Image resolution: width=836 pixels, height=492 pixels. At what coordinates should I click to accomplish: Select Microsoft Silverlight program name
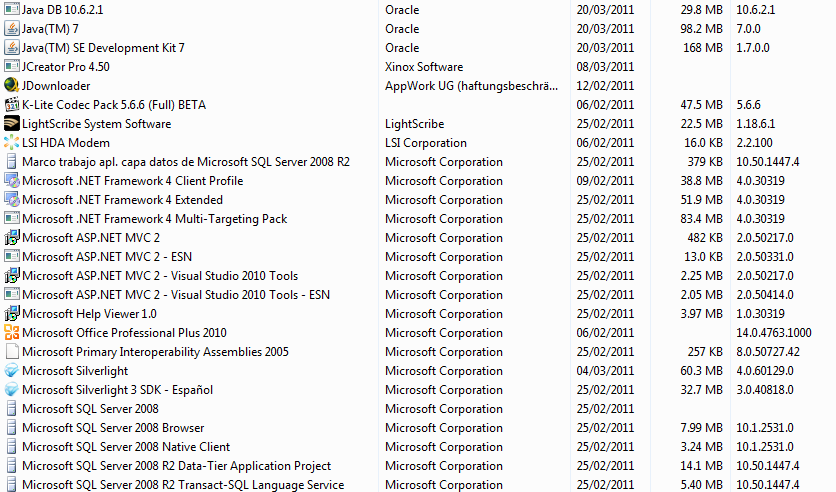[x=75, y=371]
